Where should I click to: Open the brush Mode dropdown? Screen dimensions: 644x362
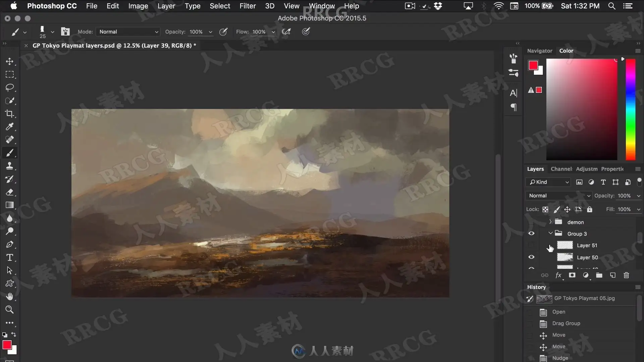(x=128, y=32)
